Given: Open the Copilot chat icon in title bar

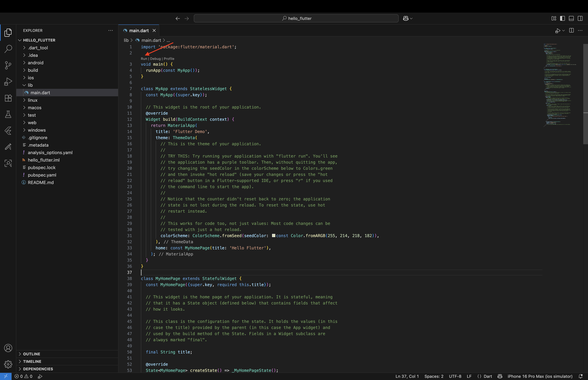Looking at the screenshot, I should (x=406, y=19).
